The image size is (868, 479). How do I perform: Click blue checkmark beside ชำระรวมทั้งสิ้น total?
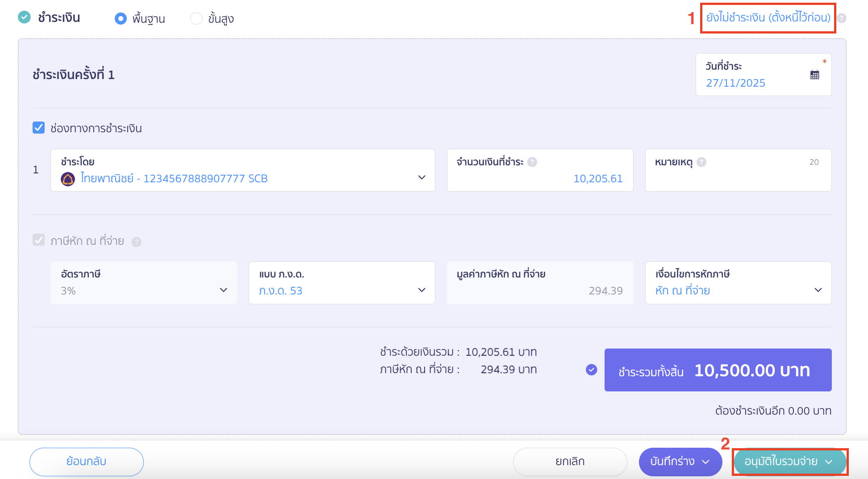click(591, 370)
